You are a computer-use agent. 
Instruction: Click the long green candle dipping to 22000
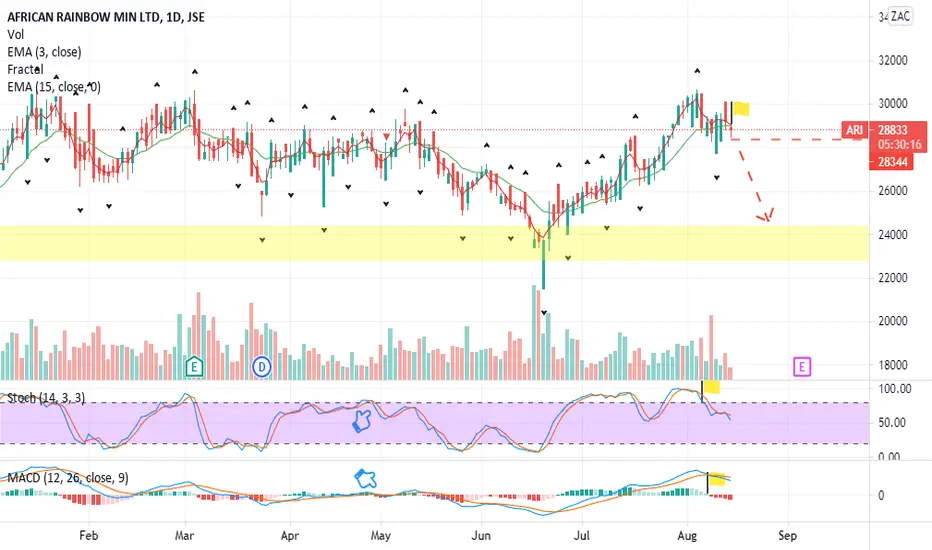coord(543,263)
